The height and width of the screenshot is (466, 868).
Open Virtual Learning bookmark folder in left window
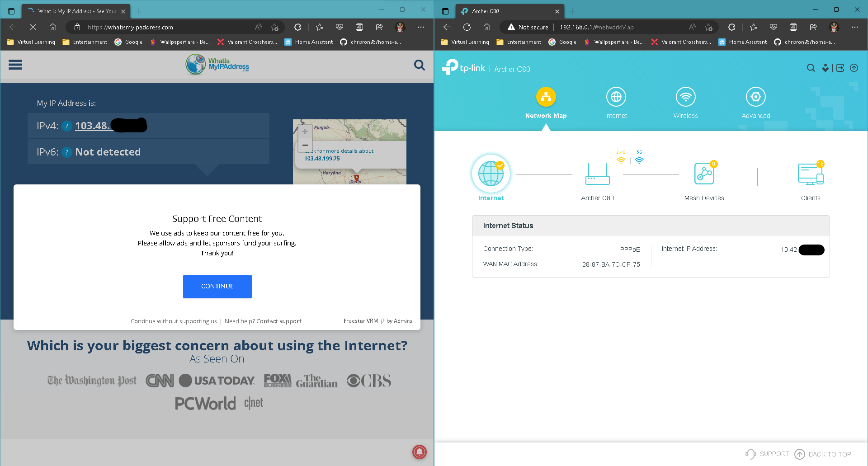point(31,42)
